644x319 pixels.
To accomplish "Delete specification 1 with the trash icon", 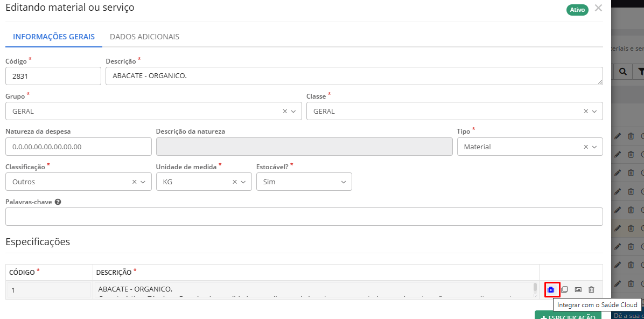I will (x=591, y=290).
